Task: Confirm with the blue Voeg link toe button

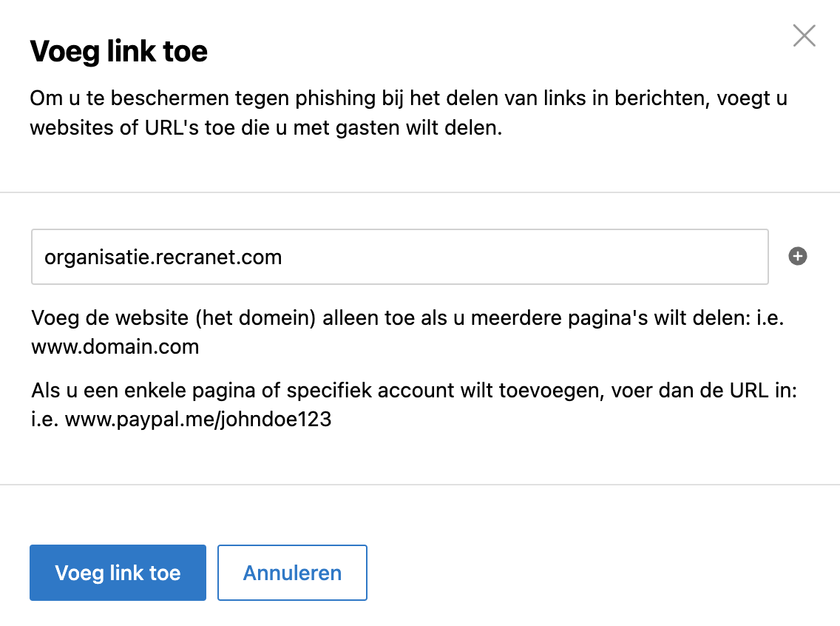Action: [x=118, y=573]
